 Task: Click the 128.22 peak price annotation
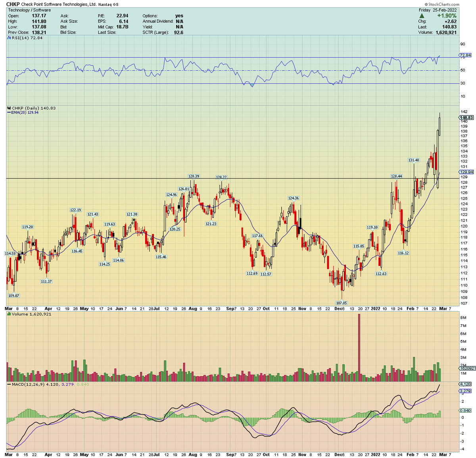click(221, 177)
